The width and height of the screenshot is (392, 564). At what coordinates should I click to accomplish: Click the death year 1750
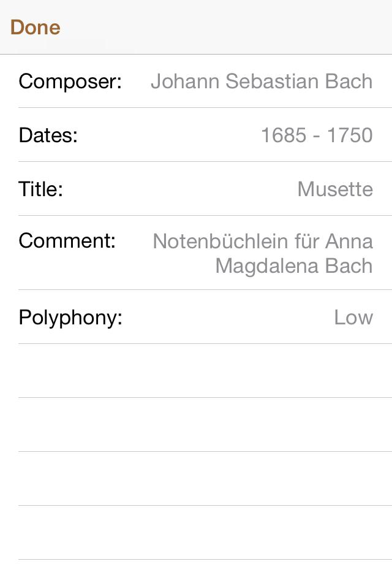point(349,135)
